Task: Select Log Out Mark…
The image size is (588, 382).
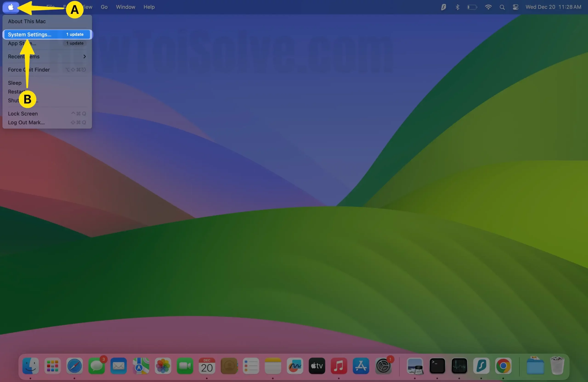Action: point(47,122)
